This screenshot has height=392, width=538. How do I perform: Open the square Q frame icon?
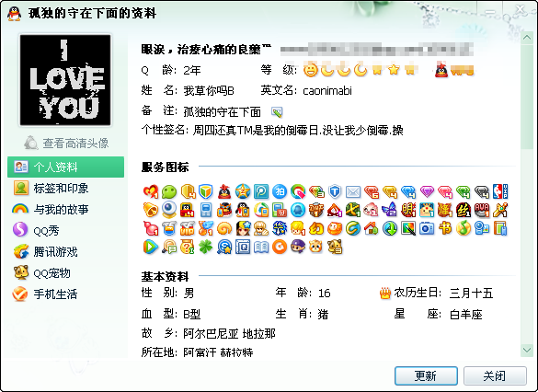243,247
